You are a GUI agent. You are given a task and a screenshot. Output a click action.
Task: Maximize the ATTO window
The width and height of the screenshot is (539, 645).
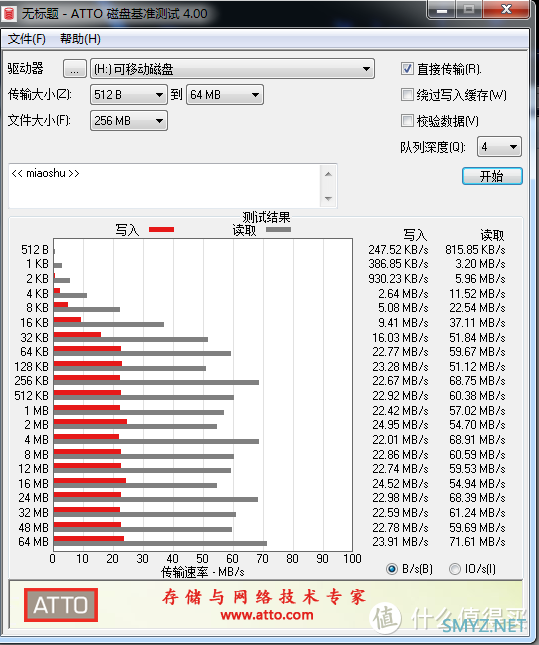469,10
